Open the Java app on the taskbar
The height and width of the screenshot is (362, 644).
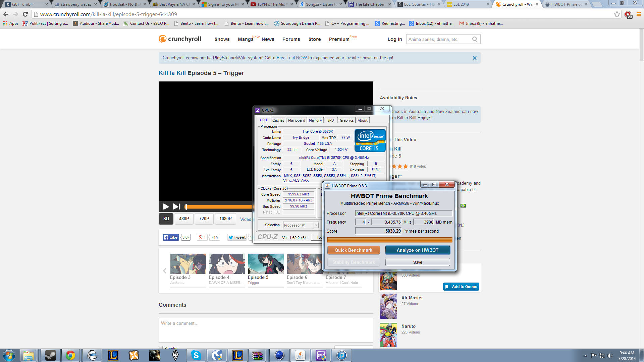[300, 355]
